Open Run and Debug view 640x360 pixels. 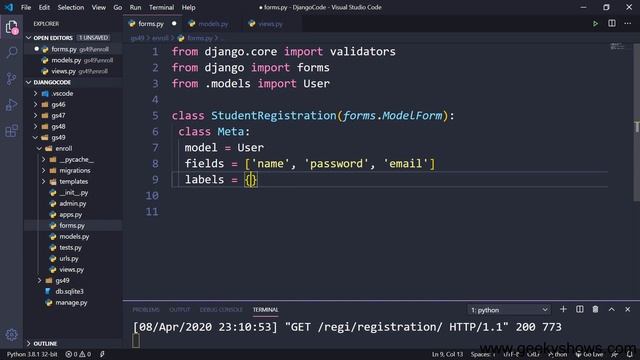[11, 105]
